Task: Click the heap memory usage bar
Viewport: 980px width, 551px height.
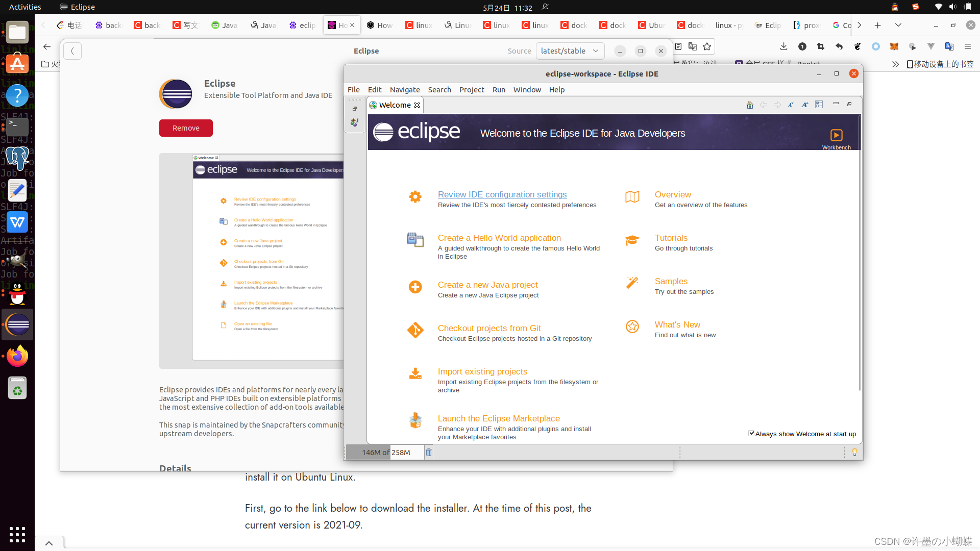Action: tap(385, 453)
